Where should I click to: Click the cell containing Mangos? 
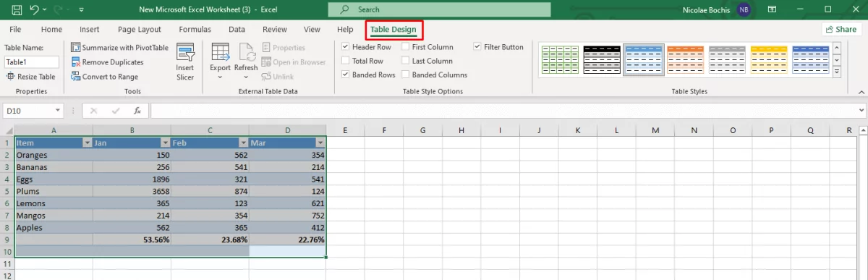click(x=54, y=216)
